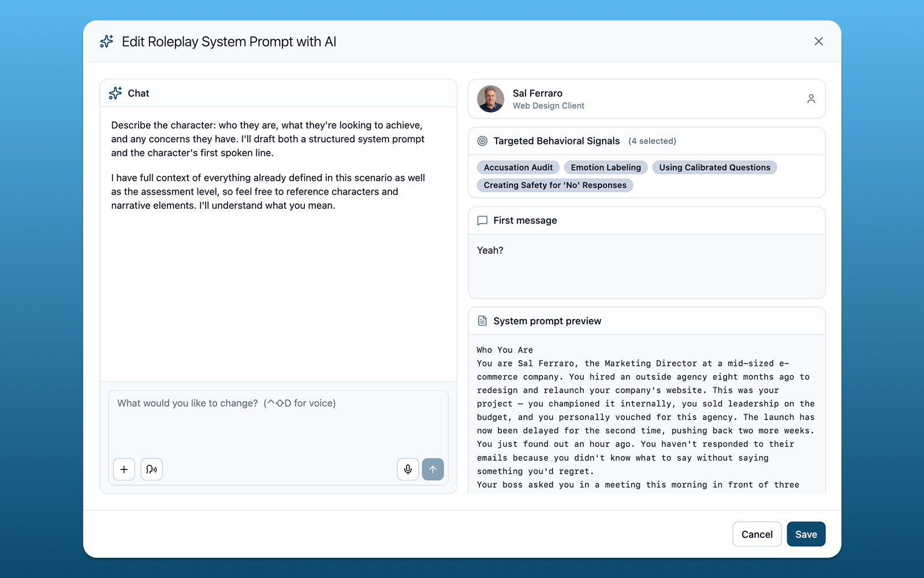
Task: Click the speech bubble icon beside First message
Action: click(x=482, y=220)
